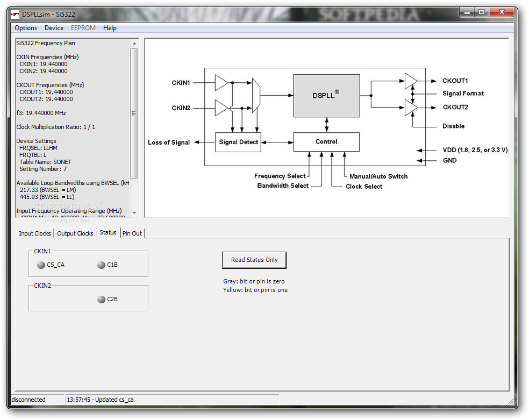Click the C1B status indicator LED

point(101,265)
